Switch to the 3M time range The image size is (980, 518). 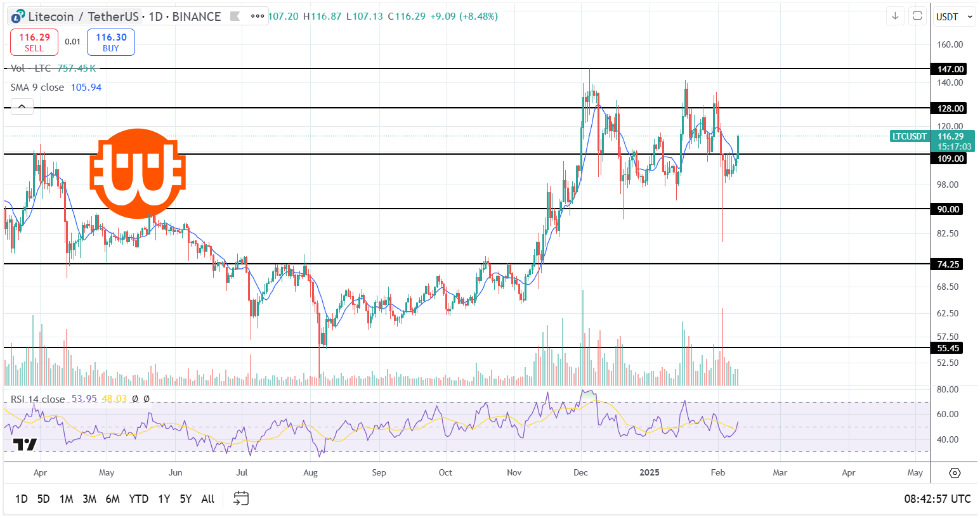pos(89,499)
